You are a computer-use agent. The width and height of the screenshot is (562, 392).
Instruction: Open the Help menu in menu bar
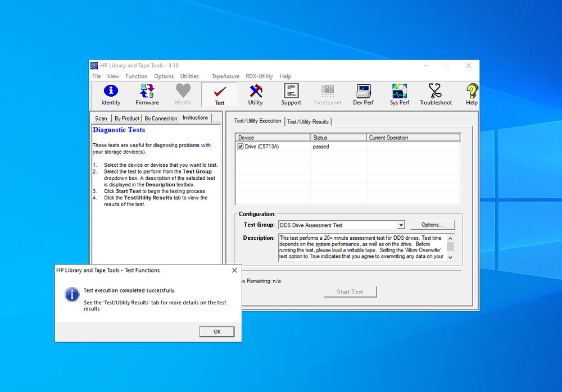coord(285,76)
